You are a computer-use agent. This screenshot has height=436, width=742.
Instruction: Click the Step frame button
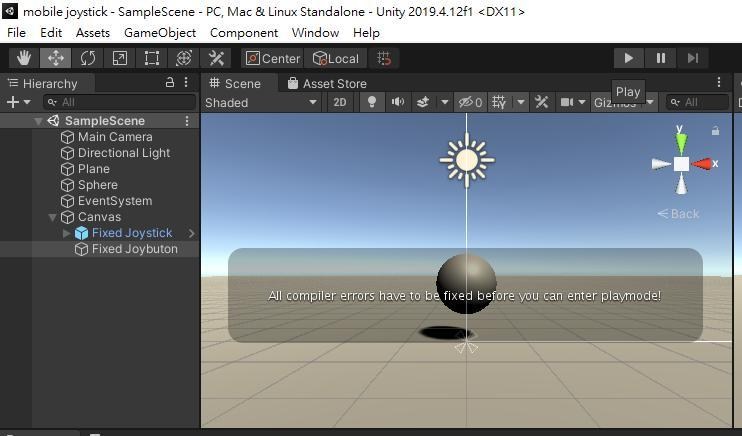(693, 58)
